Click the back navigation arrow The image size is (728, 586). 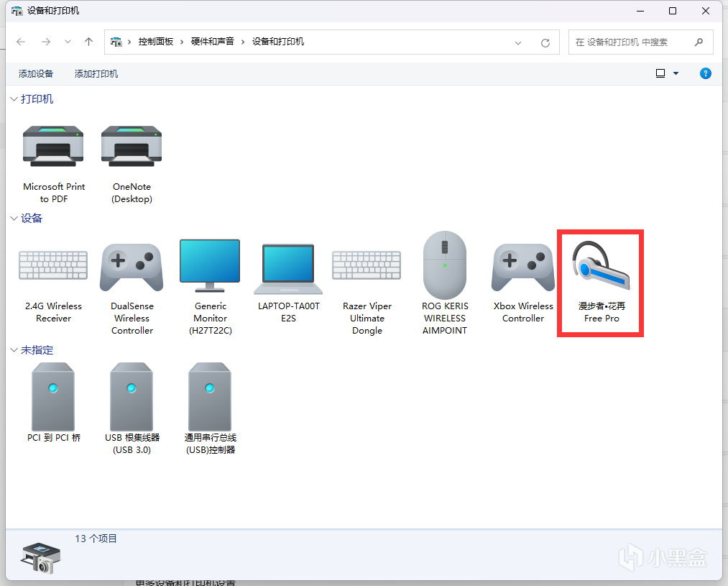point(21,42)
